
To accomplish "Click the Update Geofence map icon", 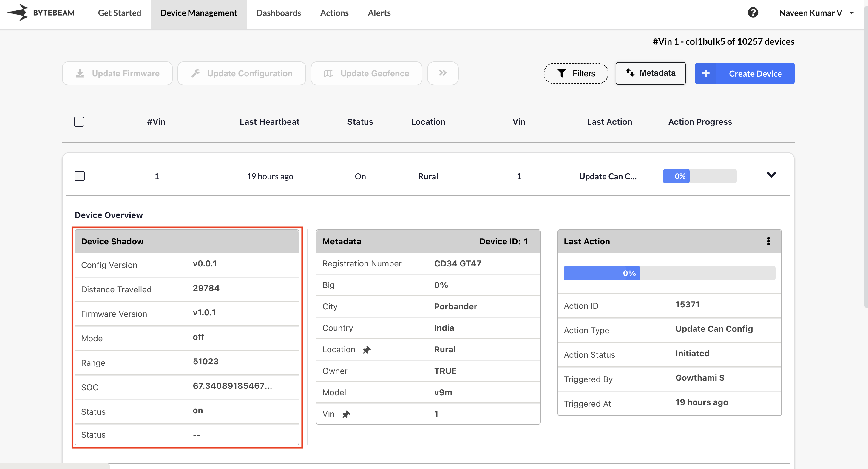I will click(x=328, y=73).
